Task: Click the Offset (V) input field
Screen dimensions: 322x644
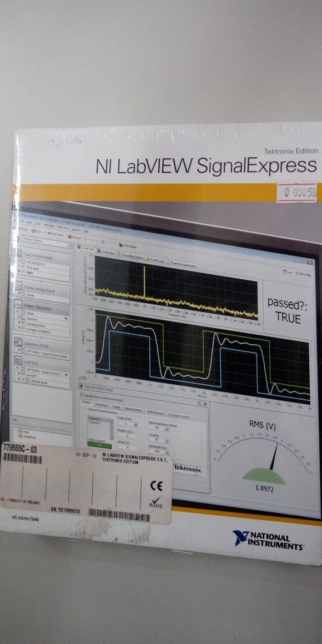Action: point(127,449)
